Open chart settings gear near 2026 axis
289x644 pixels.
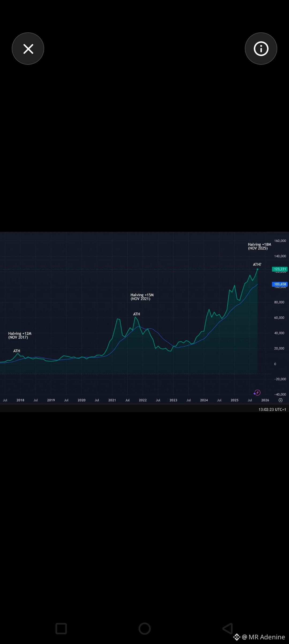tap(280, 400)
